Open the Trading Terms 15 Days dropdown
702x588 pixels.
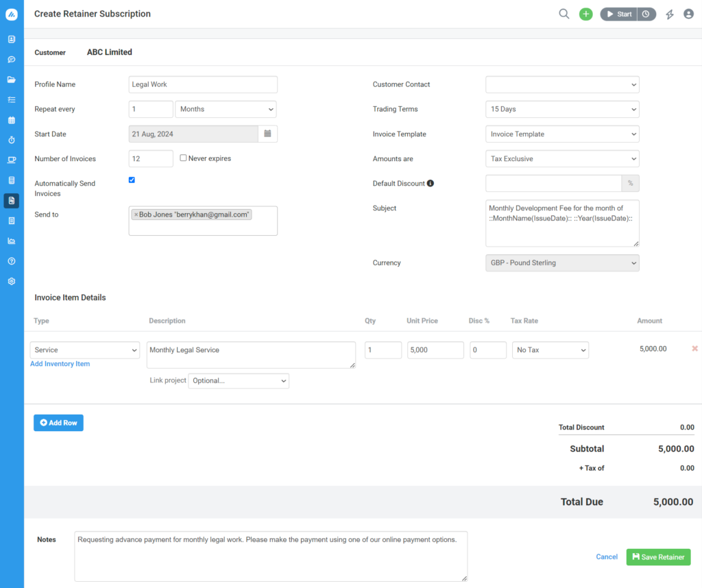pyautogui.click(x=562, y=109)
